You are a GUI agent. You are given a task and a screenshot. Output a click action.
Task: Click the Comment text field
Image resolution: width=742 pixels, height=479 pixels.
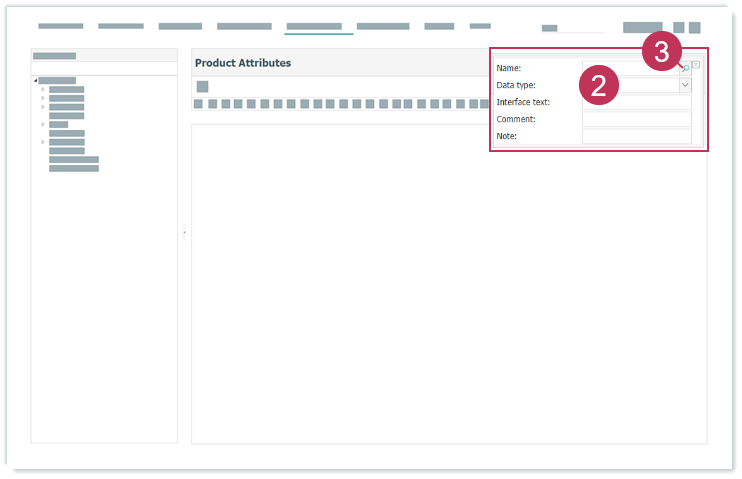[x=636, y=119]
